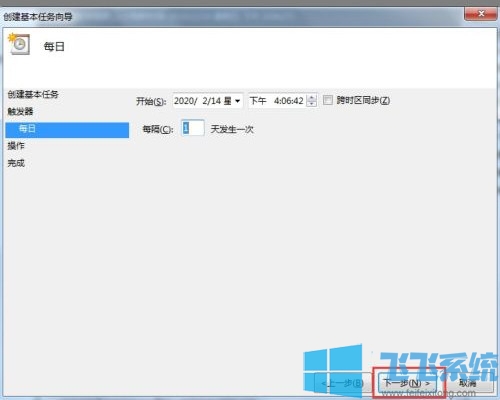Click the 取消 cancel button
500x400 pixels.
pos(467,383)
